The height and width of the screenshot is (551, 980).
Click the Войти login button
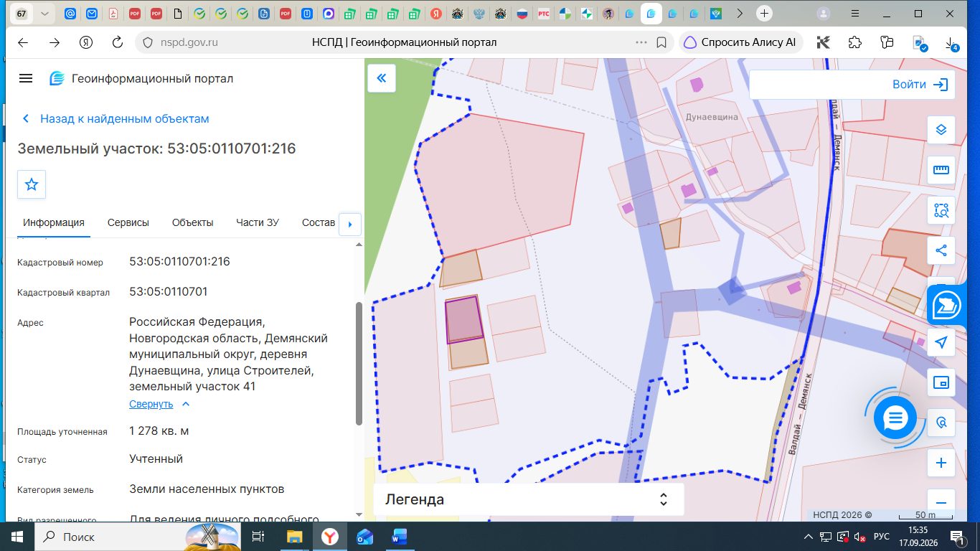[x=920, y=84]
